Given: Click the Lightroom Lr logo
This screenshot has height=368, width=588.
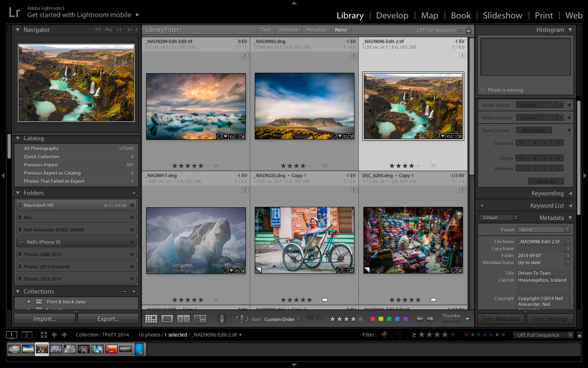Looking at the screenshot, I should click(x=14, y=12).
